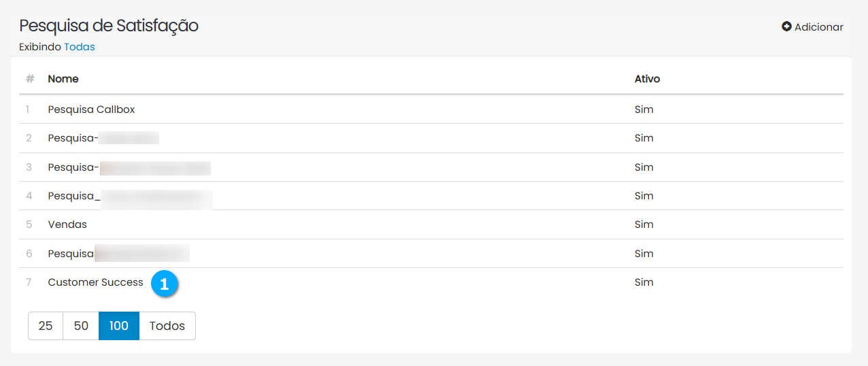Viewport: 868px width, 366px height.
Task: Click the # column header
Action: (29, 79)
